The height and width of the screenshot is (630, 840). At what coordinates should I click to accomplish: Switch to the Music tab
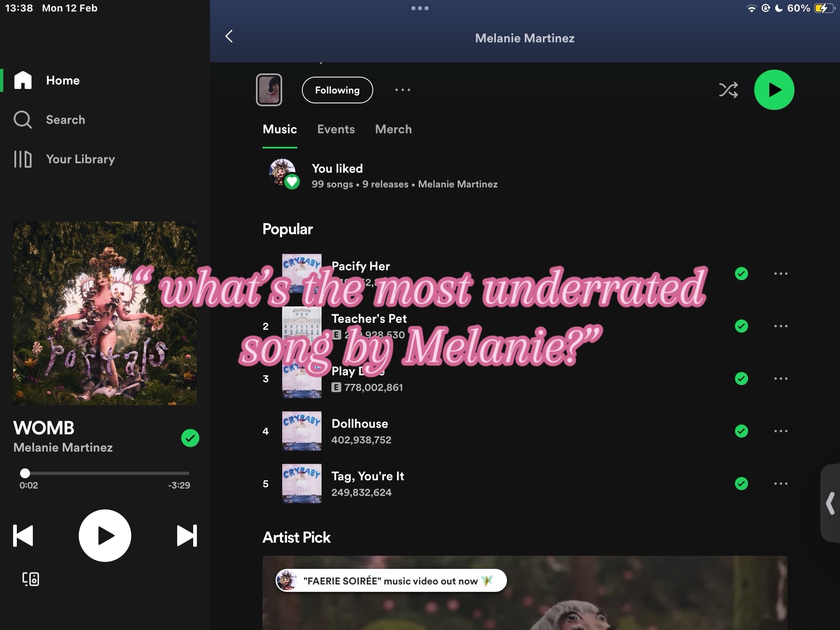tap(280, 129)
